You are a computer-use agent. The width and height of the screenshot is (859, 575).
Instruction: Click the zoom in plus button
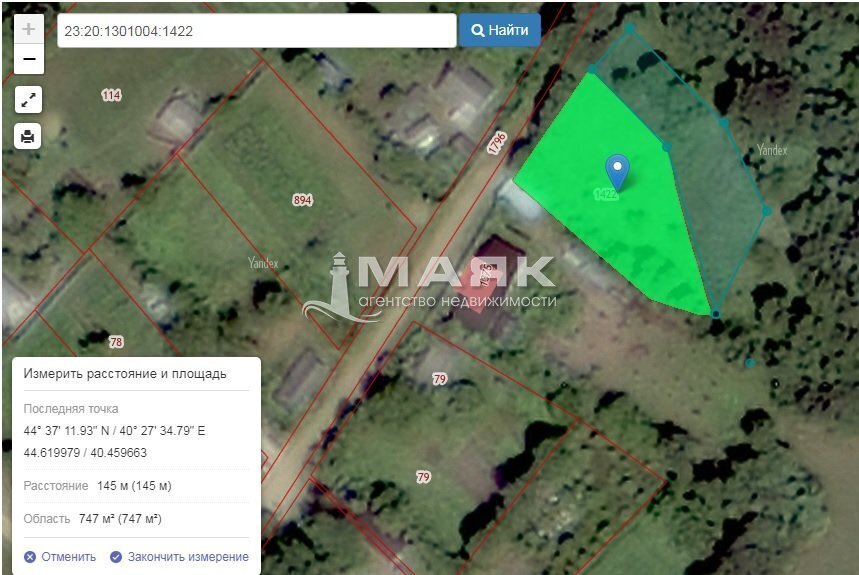28,29
